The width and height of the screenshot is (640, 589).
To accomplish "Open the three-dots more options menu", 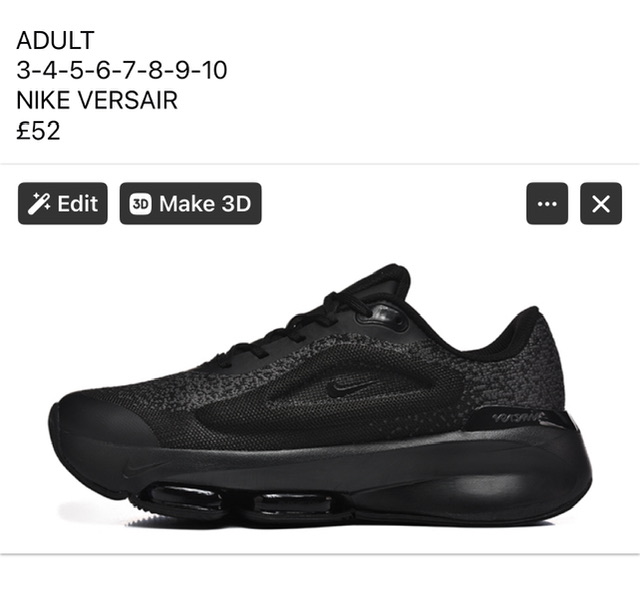I will click(x=547, y=203).
